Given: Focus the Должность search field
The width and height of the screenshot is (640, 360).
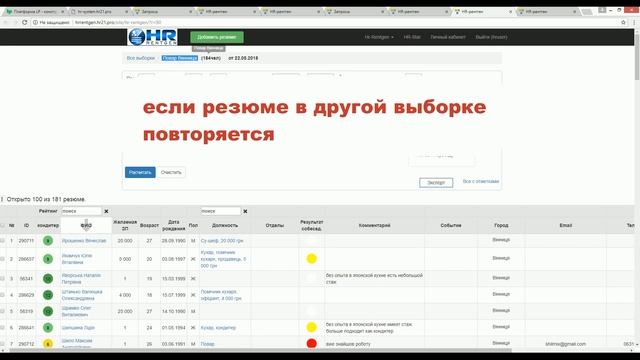Looking at the screenshot, I should coord(220,211).
